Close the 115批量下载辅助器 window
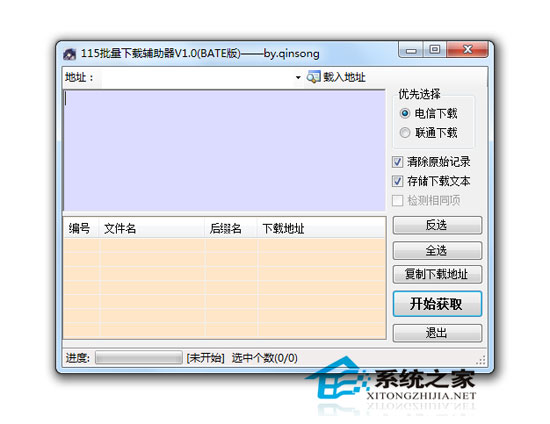 click(467, 50)
